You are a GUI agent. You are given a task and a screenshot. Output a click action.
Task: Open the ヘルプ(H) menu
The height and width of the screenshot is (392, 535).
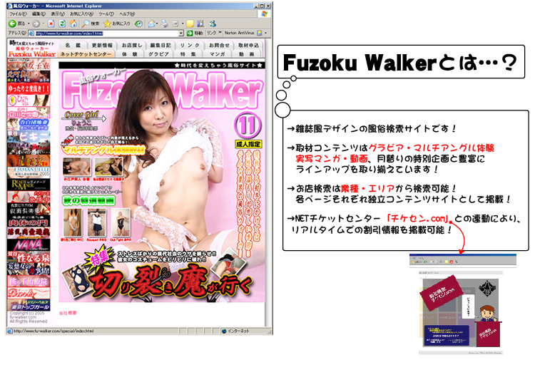pyautogui.click(x=127, y=14)
